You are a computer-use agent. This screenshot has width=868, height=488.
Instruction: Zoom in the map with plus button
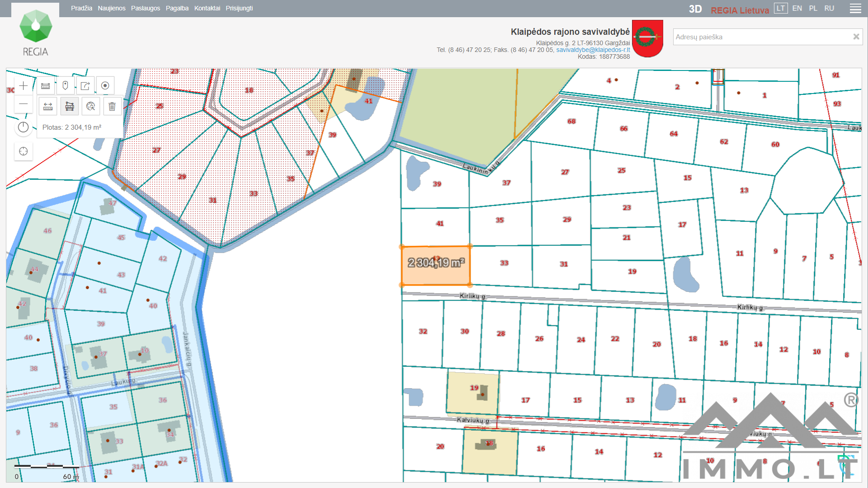point(24,86)
